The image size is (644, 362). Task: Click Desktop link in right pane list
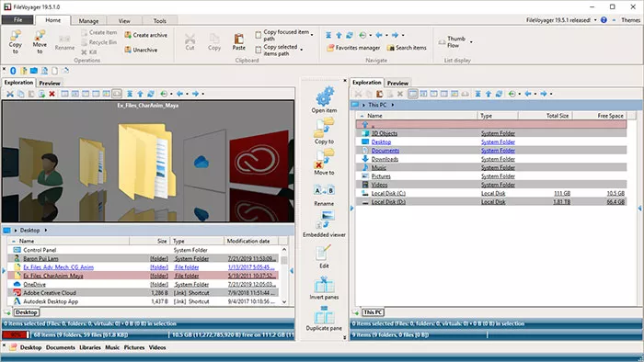coord(381,141)
